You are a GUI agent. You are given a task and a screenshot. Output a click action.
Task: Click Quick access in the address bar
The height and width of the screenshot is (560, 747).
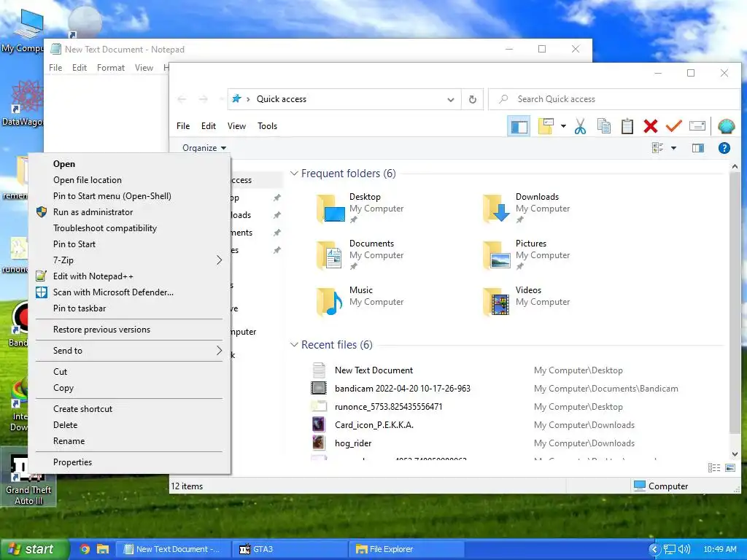[x=281, y=99]
